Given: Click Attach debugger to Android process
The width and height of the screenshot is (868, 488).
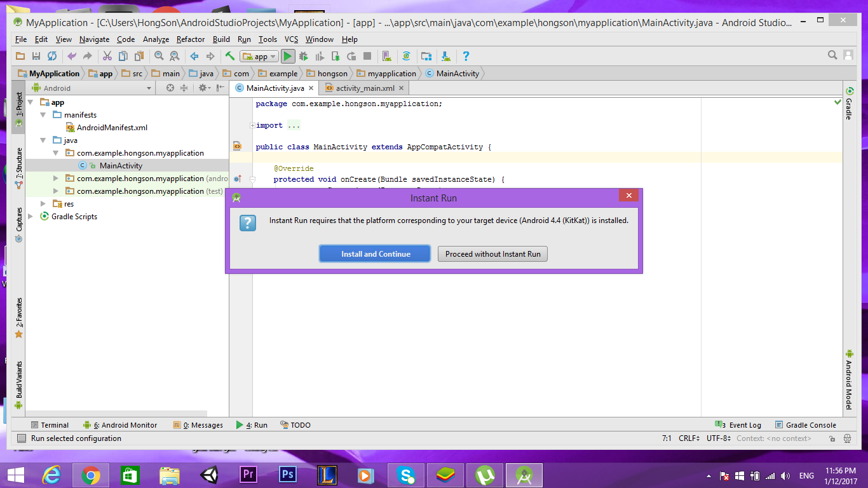Looking at the screenshot, I should [336, 56].
